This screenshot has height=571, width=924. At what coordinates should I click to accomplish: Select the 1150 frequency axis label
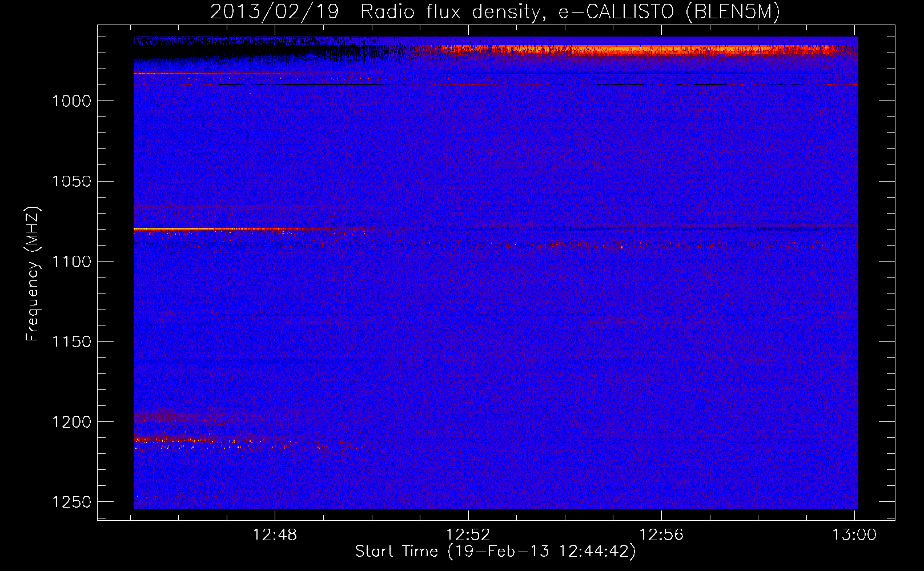[x=71, y=342]
